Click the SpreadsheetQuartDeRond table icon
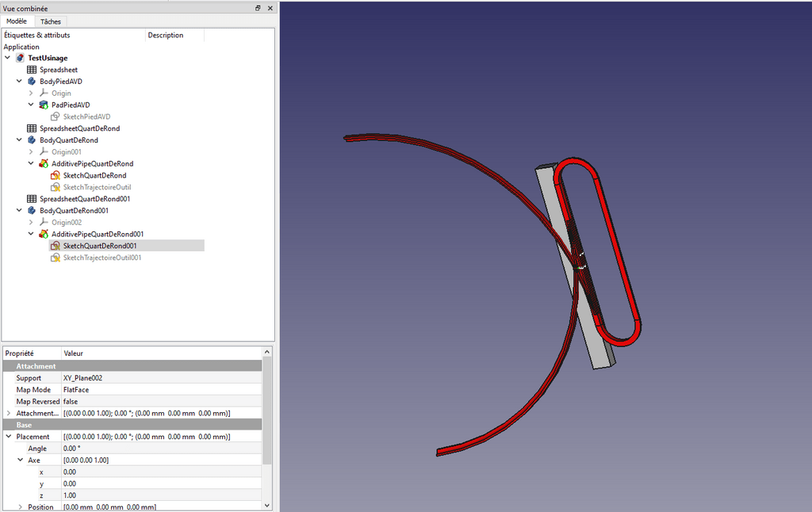 [32, 128]
